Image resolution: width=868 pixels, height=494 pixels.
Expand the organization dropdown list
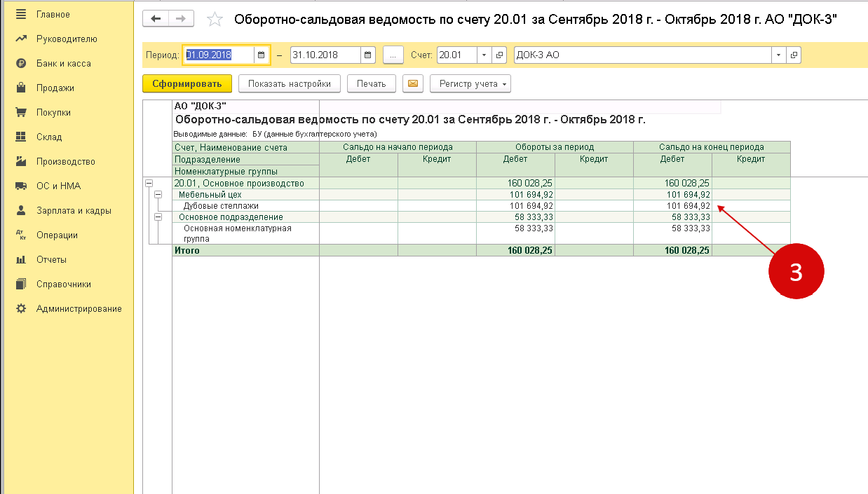tap(779, 55)
